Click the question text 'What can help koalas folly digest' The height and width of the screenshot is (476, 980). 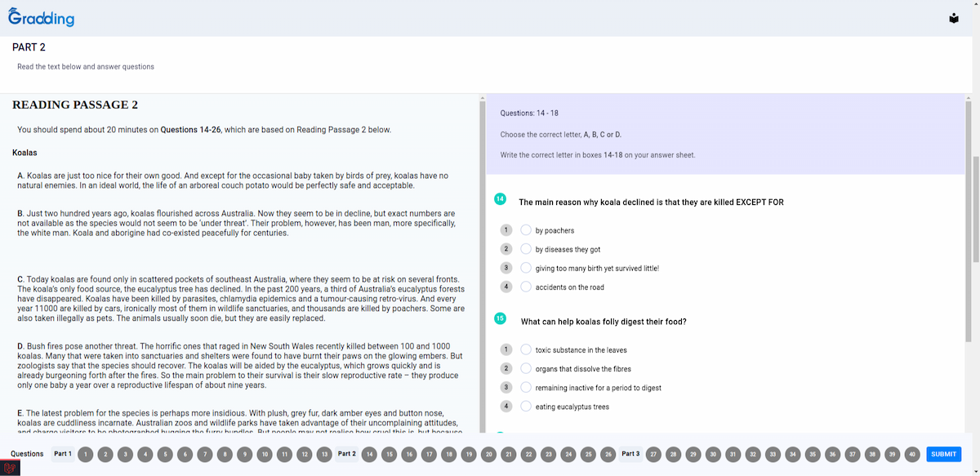pos(604,322)
